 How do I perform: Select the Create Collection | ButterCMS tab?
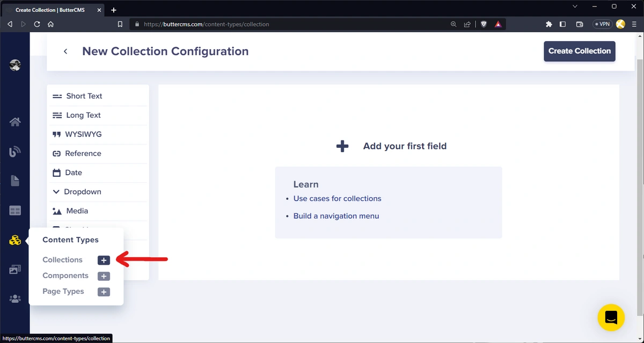click(x=54, y=10)
